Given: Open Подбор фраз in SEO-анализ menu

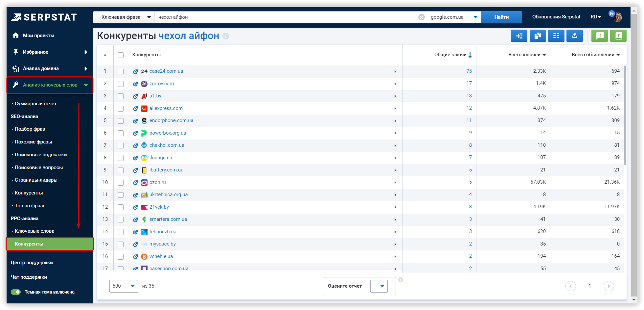Looking at the screenshot, I should point(30,129).
